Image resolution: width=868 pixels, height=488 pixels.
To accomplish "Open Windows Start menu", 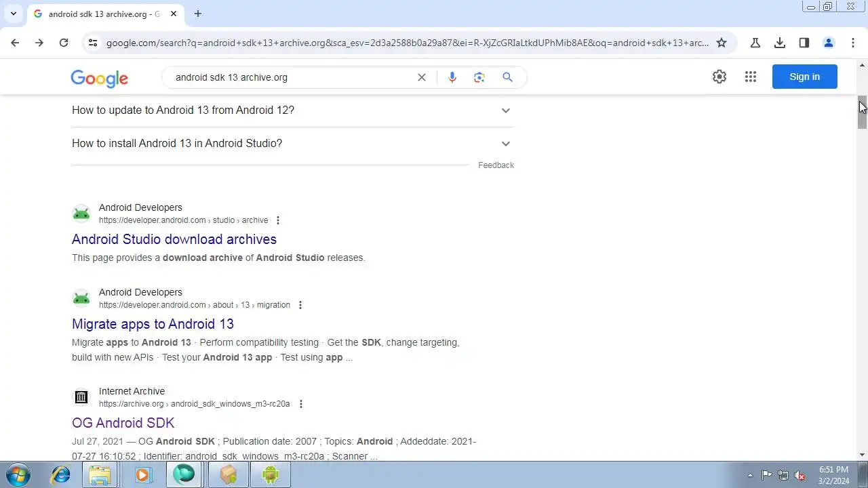I will [x=17, y=474].
